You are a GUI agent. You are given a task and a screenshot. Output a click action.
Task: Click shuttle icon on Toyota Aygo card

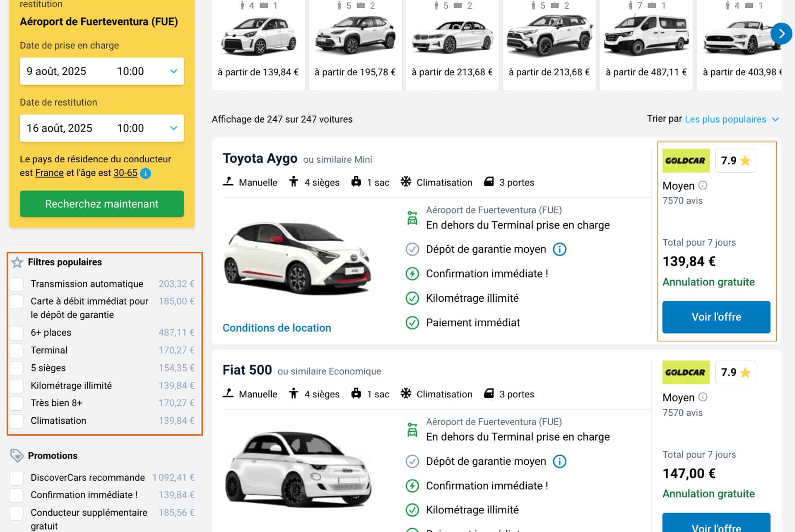pyautogui.click(x=412, y=218)
